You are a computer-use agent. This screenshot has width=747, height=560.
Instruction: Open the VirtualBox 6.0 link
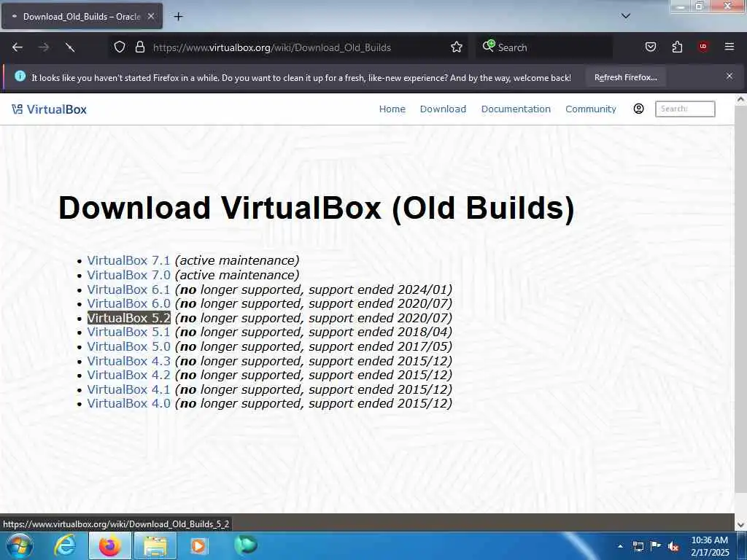128,303
